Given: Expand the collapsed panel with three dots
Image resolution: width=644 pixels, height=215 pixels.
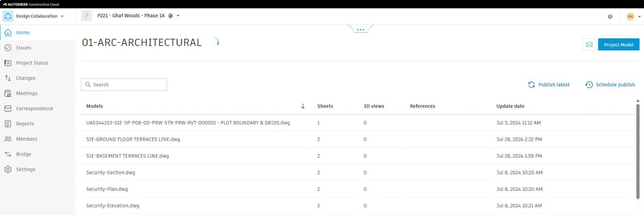Looking at the screenshot, I should point(360,29).
